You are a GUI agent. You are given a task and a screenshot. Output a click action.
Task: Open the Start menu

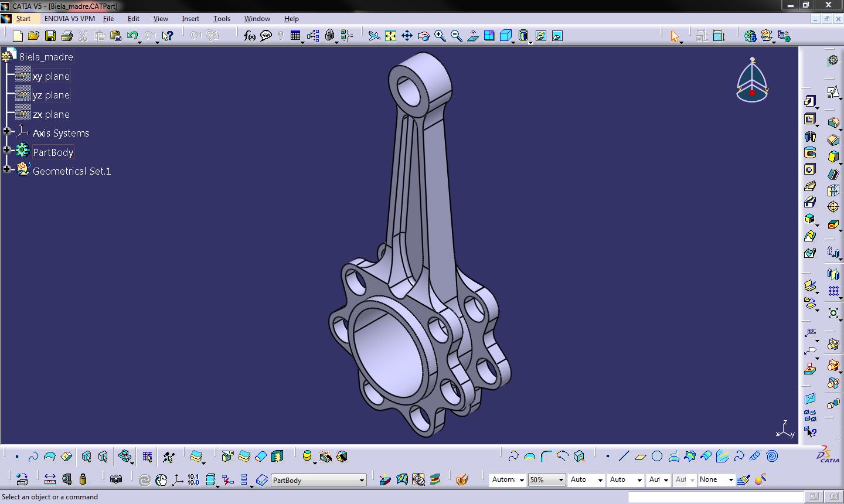coord(23,19)
